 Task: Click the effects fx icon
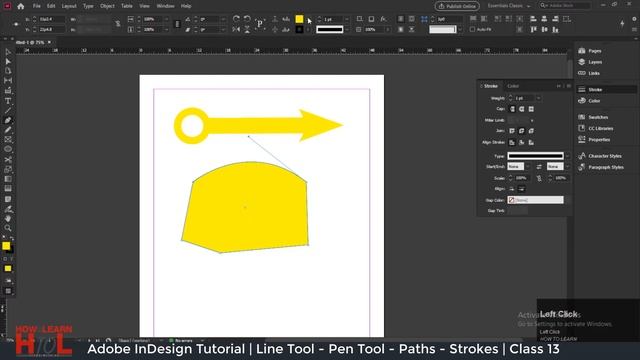pos(383,19)
